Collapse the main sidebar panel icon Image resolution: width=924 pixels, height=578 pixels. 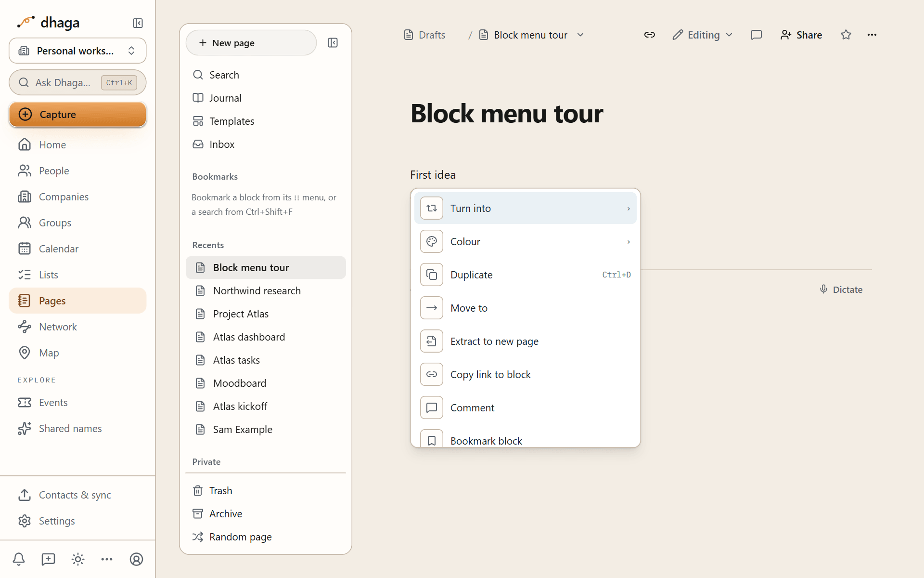(138, 23)
